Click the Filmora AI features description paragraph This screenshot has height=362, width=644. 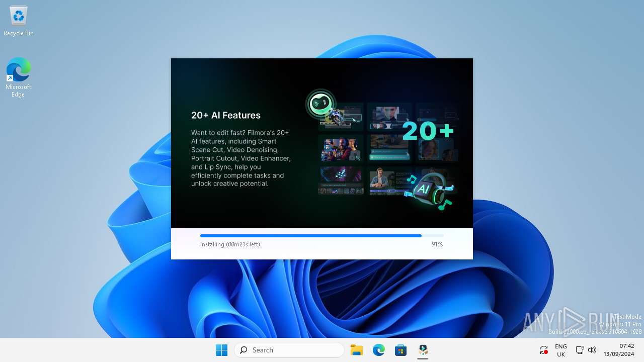(241, 158)
